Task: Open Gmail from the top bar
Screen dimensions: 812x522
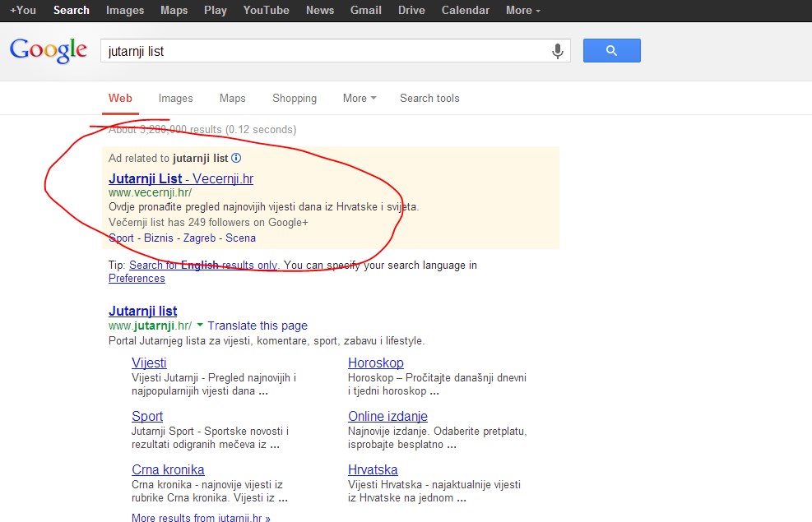Action: [365, 10]
